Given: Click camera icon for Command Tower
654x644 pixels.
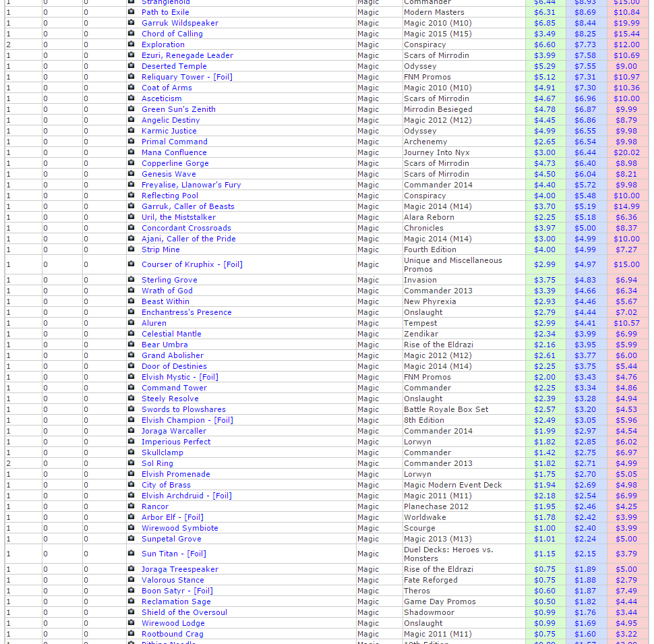Looking at the screenshot, I should point(131,388).
